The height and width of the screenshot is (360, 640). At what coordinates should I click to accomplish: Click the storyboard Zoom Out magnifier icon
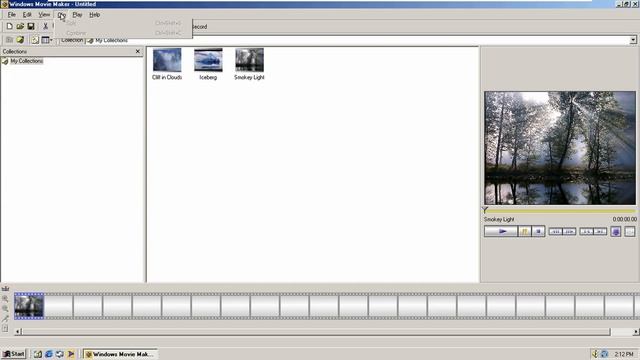pos(5,309)
